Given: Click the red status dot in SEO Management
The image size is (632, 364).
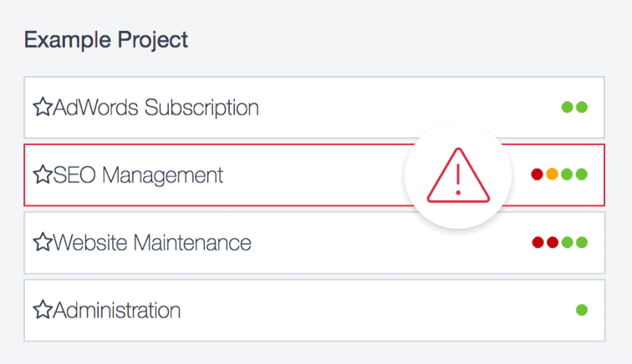Looking at the screenshot, I should tap(538, 174).
